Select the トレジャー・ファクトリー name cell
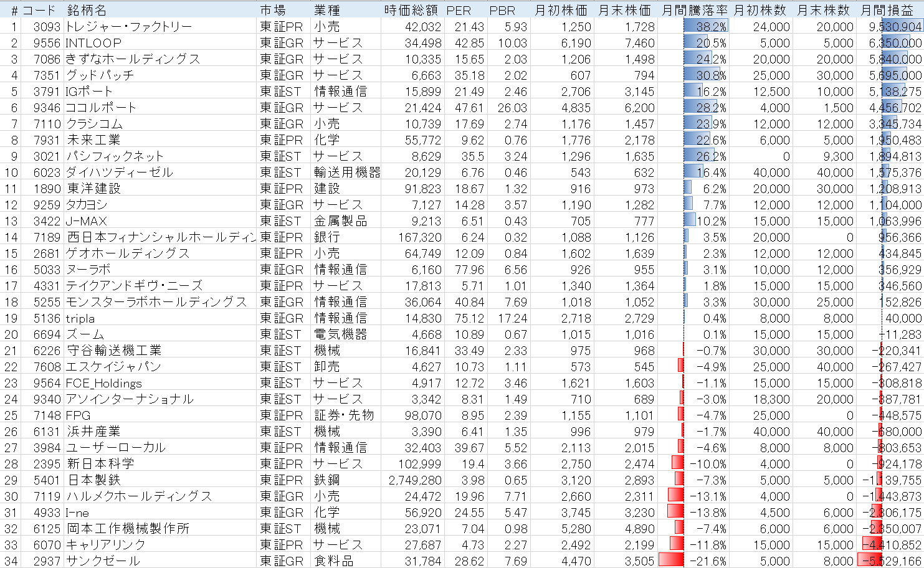This screenshot has width=924, height=568. (x=160, y=27)
